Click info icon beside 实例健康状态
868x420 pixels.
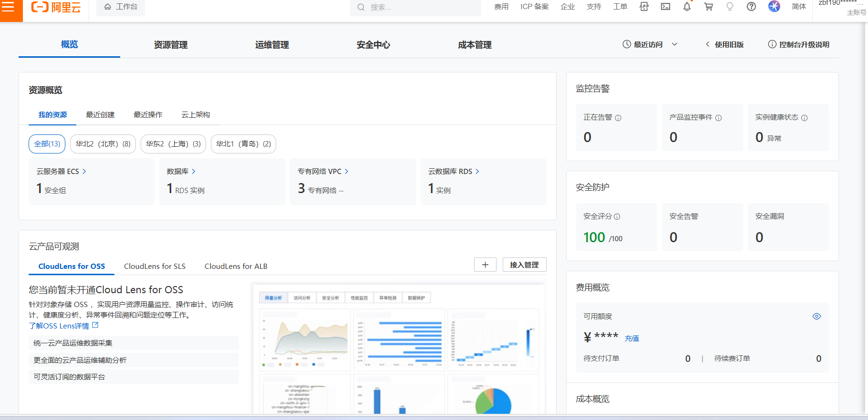(804, 118)
